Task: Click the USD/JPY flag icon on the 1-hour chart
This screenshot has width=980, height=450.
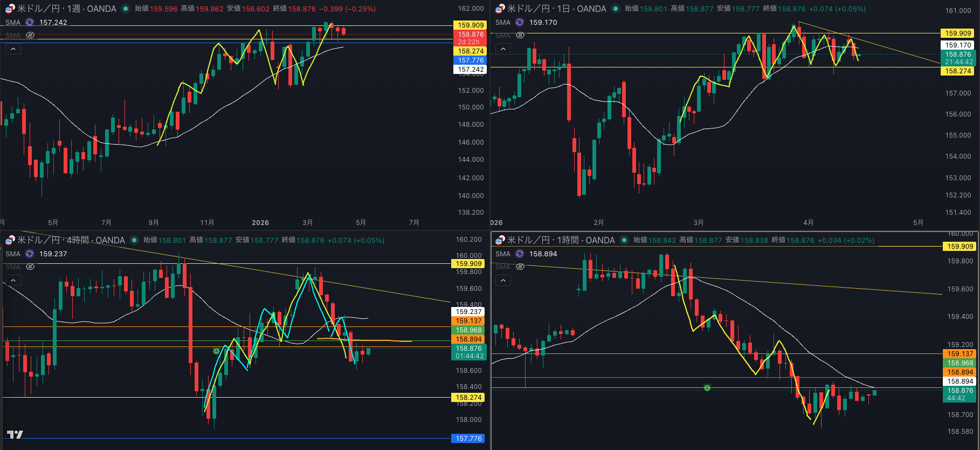Action: [500, 240]
